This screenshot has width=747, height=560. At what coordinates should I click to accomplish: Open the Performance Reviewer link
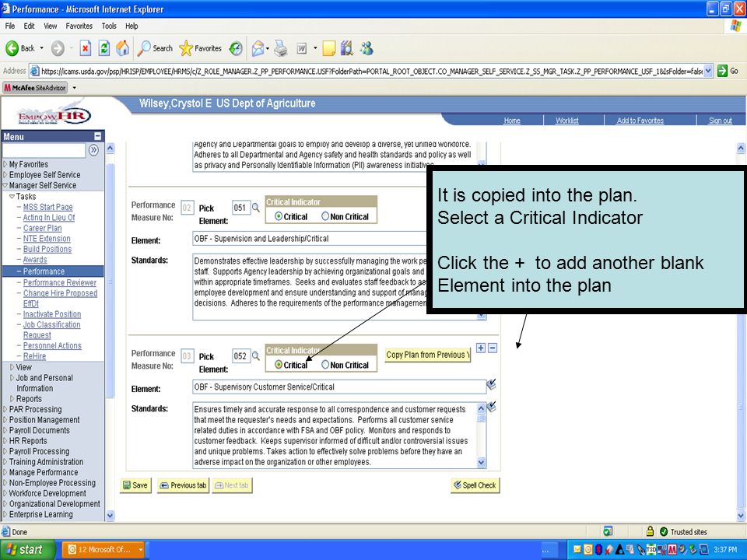pyautogui.click(x=60, y=282)
